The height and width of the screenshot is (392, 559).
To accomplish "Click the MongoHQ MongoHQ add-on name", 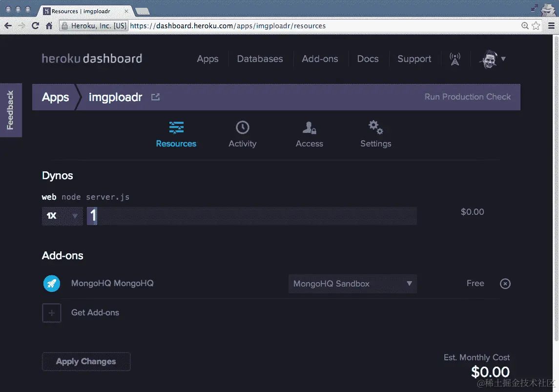I will (112, 283).
